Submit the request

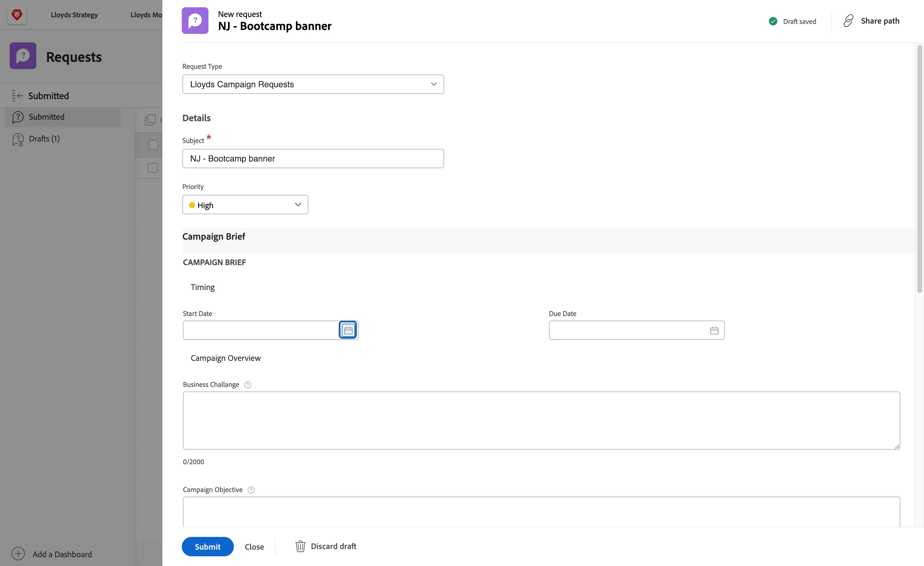pos(208,547)
